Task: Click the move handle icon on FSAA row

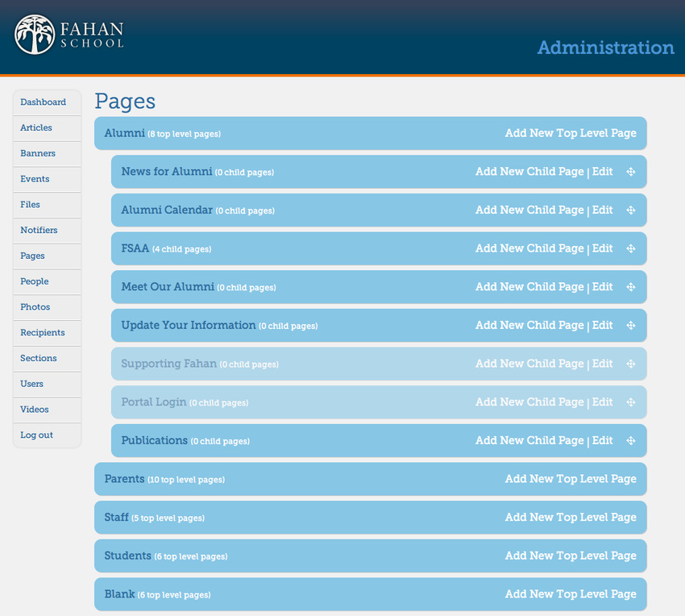Action: [x=630, y=249]
